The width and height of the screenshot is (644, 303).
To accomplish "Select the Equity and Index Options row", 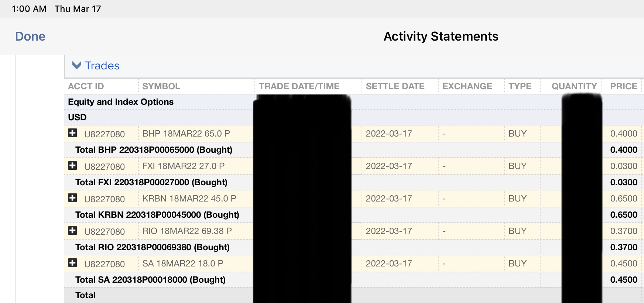I will point(121,102).
